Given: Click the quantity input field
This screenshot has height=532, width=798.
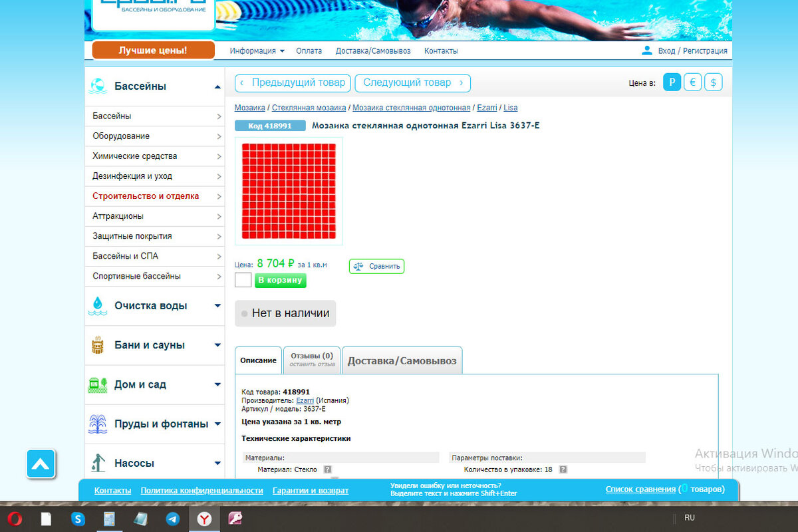Looking at the screenshot, I should coord(243,280).
